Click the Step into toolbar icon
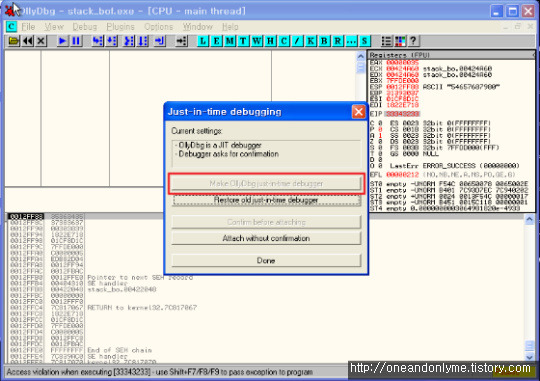 [x=98, y=41]
